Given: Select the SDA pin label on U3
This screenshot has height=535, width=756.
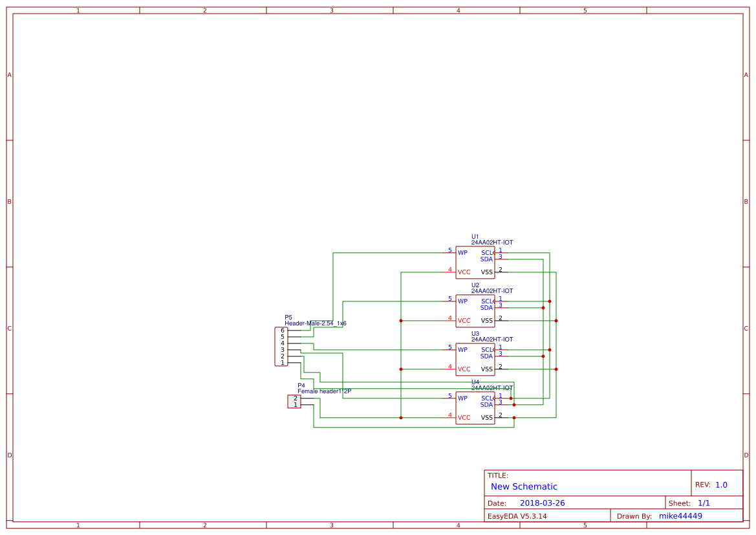Looking at the screenshot, I should pyautogui.click(x=486, y=356).
